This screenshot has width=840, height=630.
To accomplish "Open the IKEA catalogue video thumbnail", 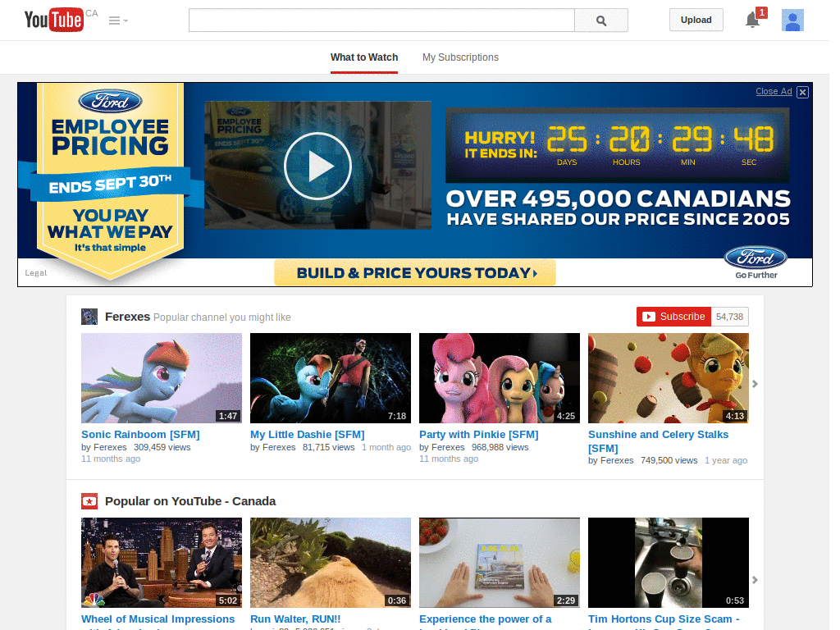I will (500, 563).
